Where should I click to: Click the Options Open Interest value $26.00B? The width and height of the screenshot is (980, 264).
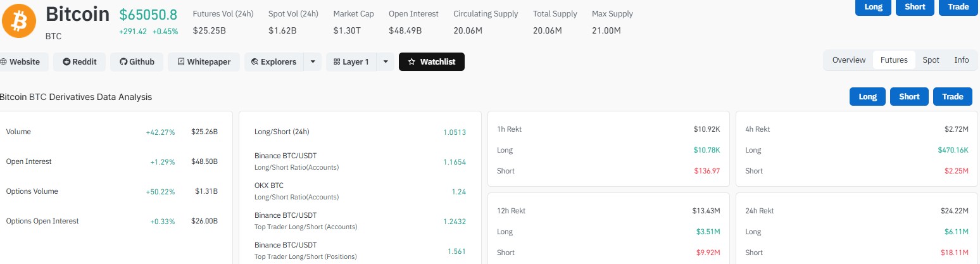click(204, 221)
